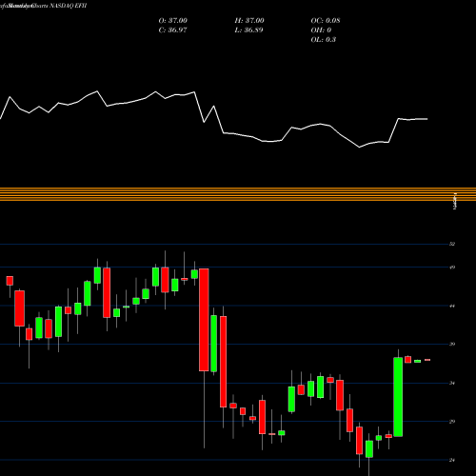Click the 29 price axis label
This screenshot has height=476, width=476.
point(452,422)
